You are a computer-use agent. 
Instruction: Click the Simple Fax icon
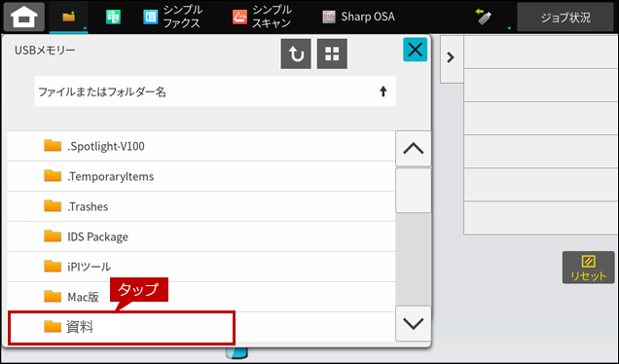coord(151,18)
